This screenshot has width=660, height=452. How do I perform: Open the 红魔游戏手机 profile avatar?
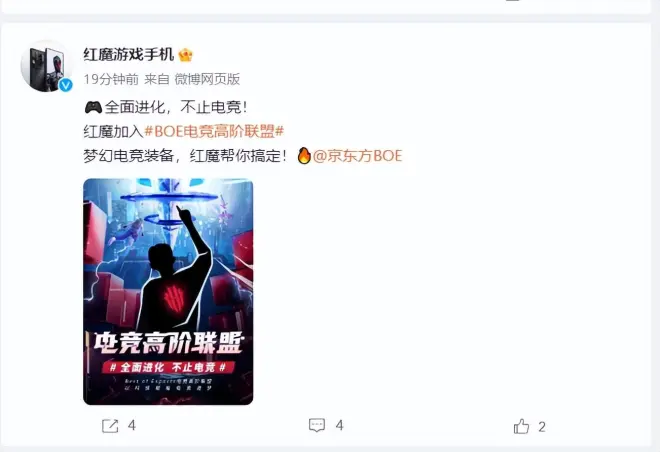(47, 66)
